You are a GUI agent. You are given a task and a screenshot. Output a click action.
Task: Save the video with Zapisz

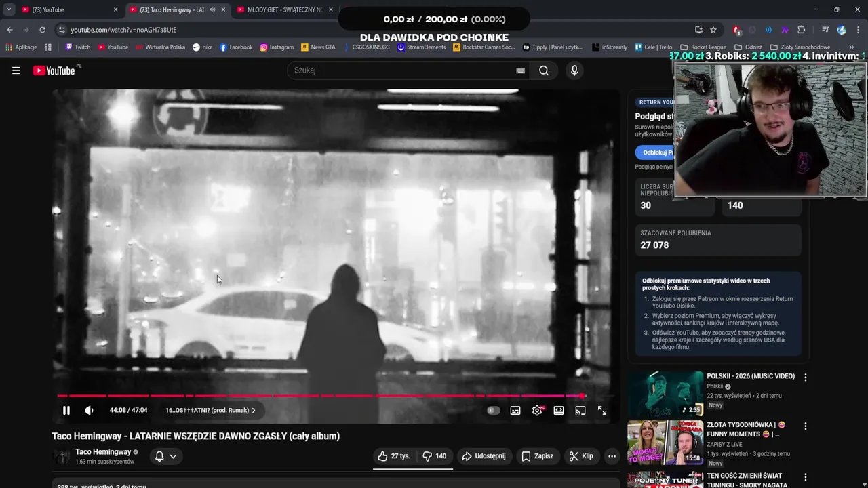click(537, 456)
